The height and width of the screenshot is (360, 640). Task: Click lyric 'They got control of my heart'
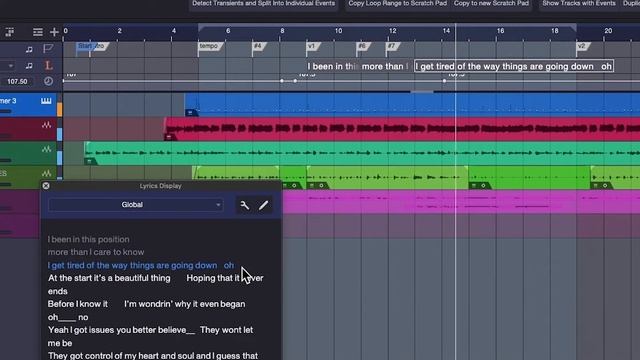(x=153, y=356)
